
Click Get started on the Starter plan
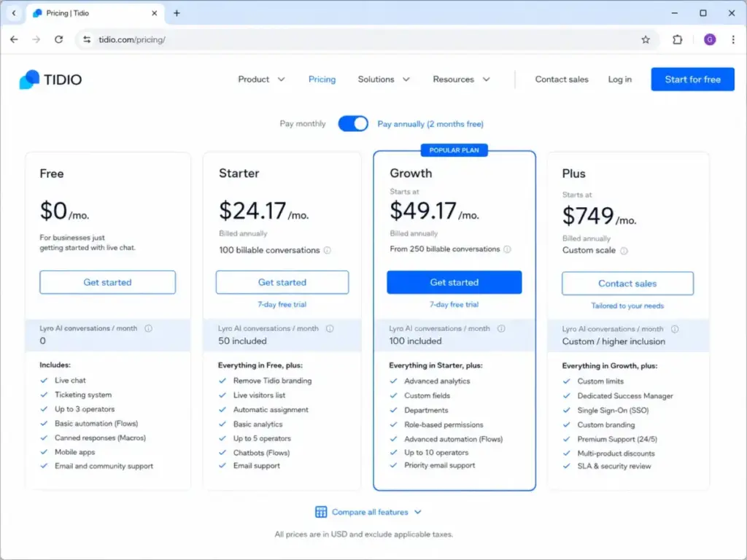282,282
